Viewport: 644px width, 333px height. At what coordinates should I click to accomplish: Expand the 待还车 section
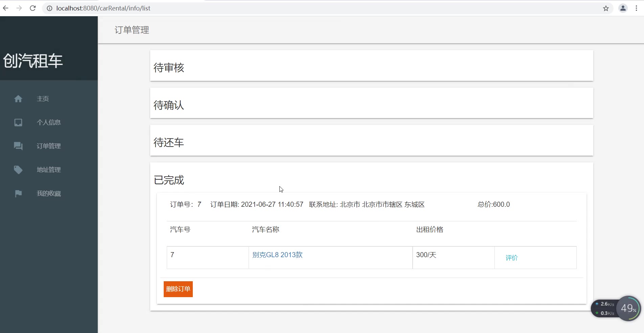point(371,140)
